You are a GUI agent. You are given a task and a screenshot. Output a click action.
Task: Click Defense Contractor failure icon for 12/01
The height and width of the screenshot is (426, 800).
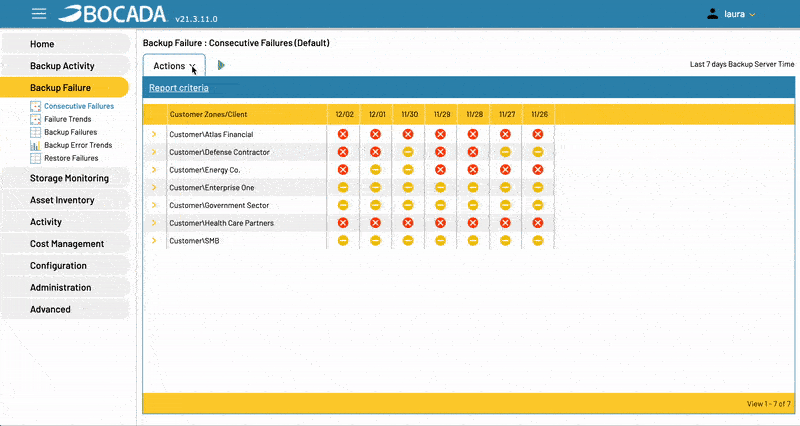coord(376,152)
